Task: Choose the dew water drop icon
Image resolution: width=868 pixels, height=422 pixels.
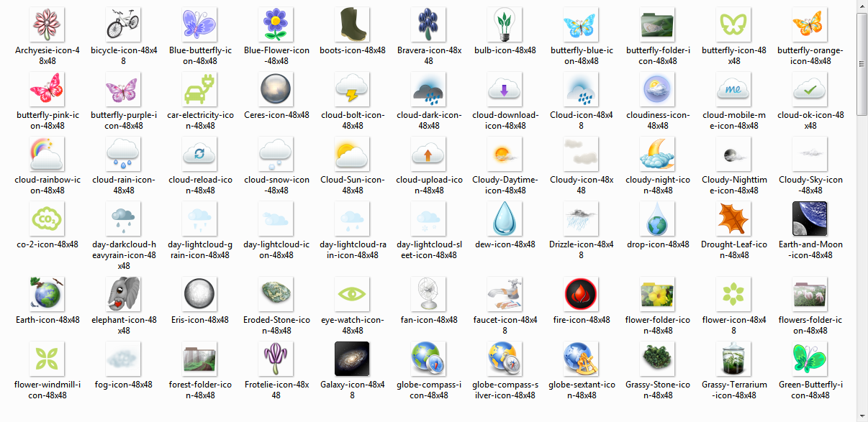Action: tap(505, 219)
